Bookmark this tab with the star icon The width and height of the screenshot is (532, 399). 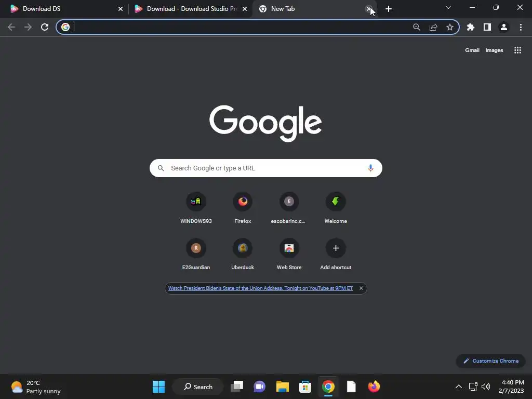tap(450, 27)
